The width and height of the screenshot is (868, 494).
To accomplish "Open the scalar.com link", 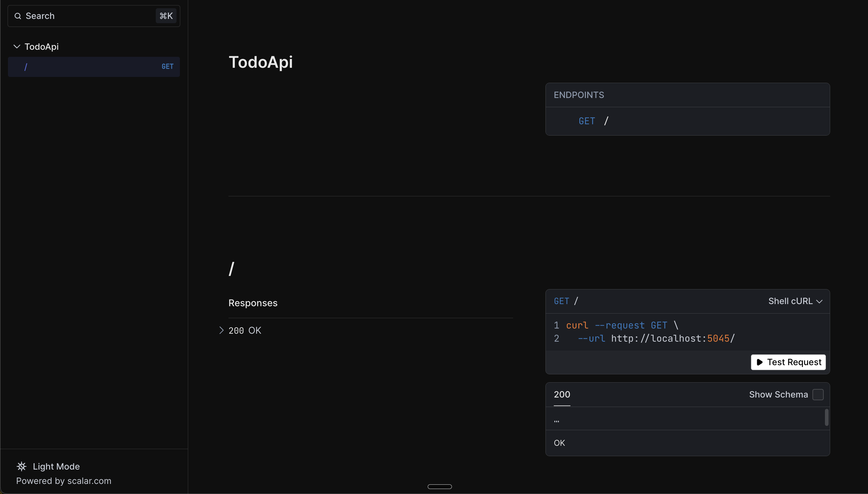I will tap(89, 481).
